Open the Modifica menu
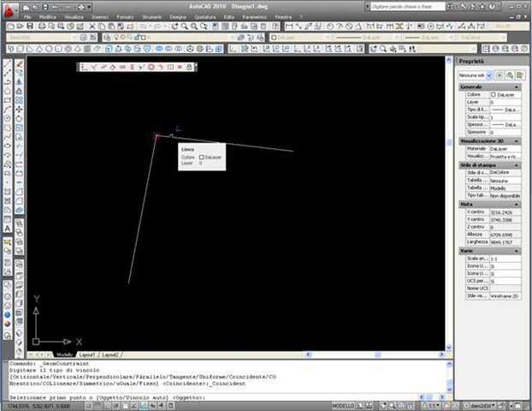This screenshot has height=411, width=532. [48, 16]
